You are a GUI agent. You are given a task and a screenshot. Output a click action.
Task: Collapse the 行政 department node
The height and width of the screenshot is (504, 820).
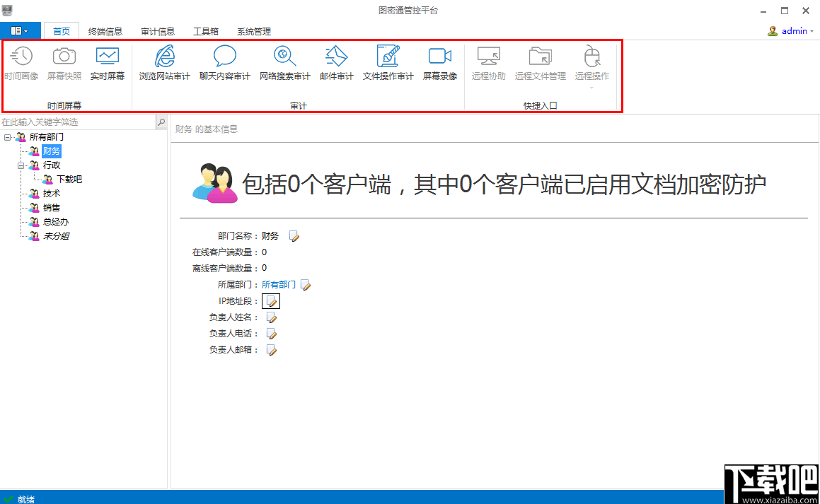[x=21, y=165]
